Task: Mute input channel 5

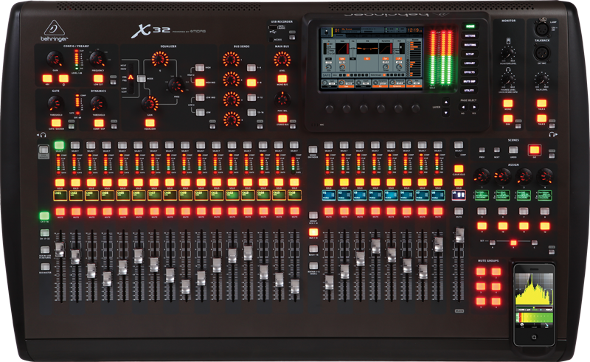Action: [123, 211]
